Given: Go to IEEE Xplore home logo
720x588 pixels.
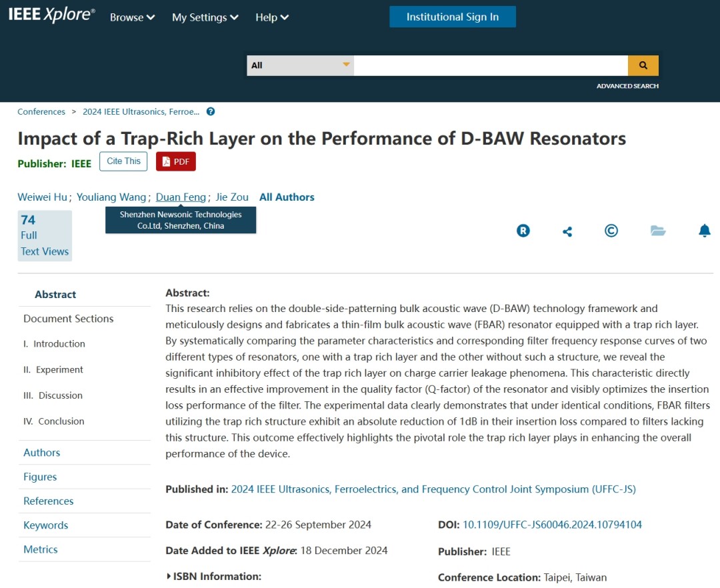Looking at the screenshot, I should tap(51, 16).
